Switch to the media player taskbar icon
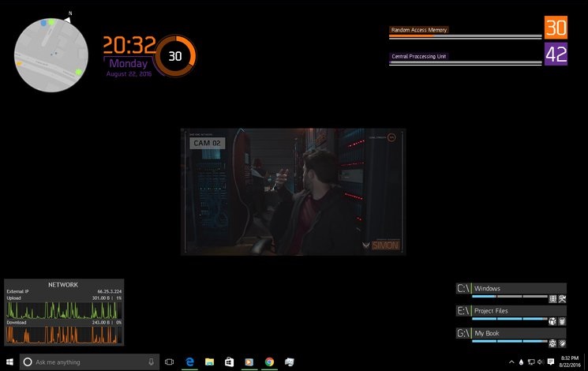Screen dimensions: 588x371 (x=249, y=362)
